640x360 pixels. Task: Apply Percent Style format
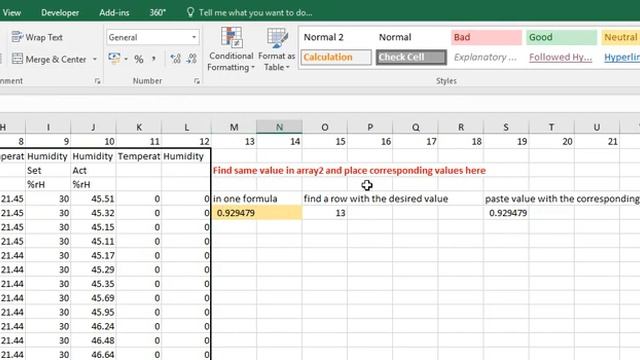coord(139,59)
